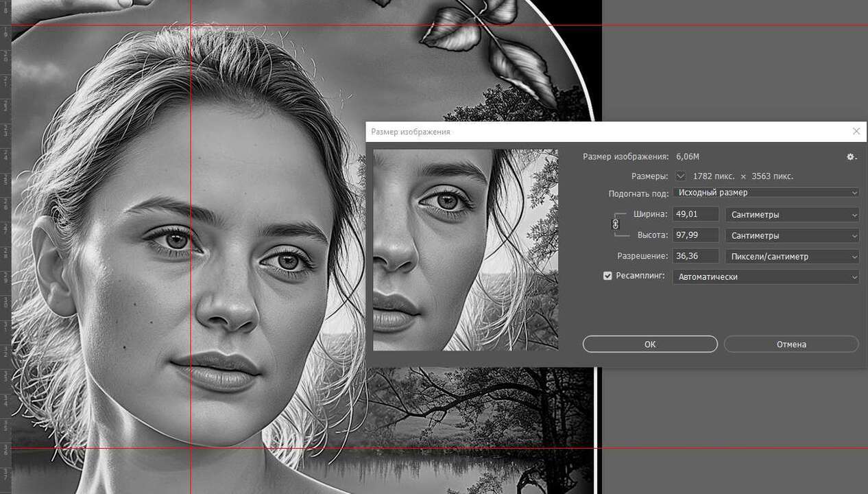Open the width units Сантиметры dropdown
868x494 pixels.
(791, 215)
